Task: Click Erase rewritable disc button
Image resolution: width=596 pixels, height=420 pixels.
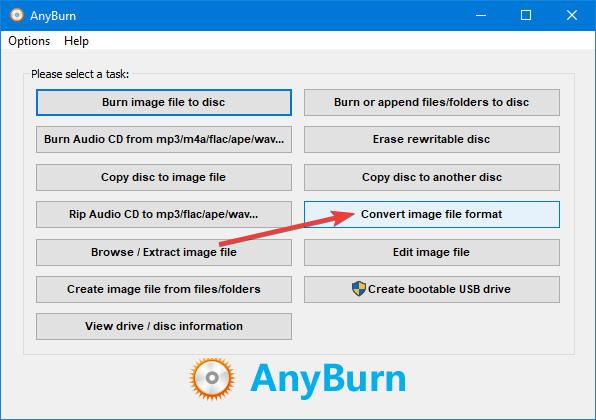Action: click(432, 139)
